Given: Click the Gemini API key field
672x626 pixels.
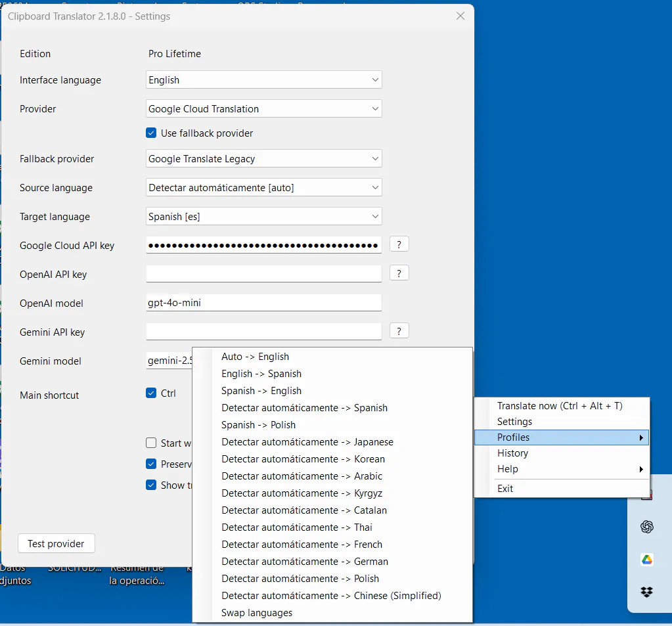Looking at the screenshot, I should 263,332.
